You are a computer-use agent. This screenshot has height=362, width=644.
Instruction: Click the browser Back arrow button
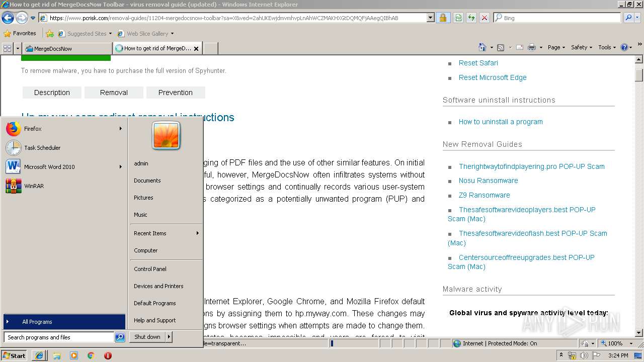[8, 18]
